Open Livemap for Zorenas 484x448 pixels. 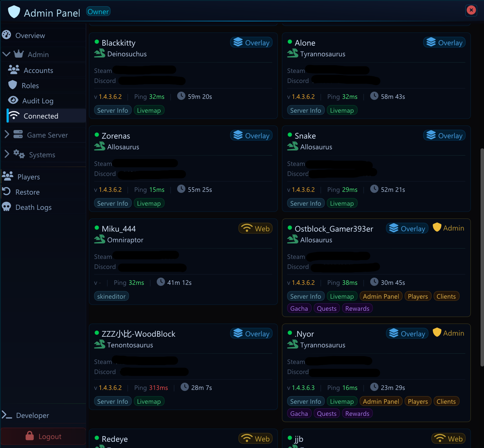click(x=149, y=203)
